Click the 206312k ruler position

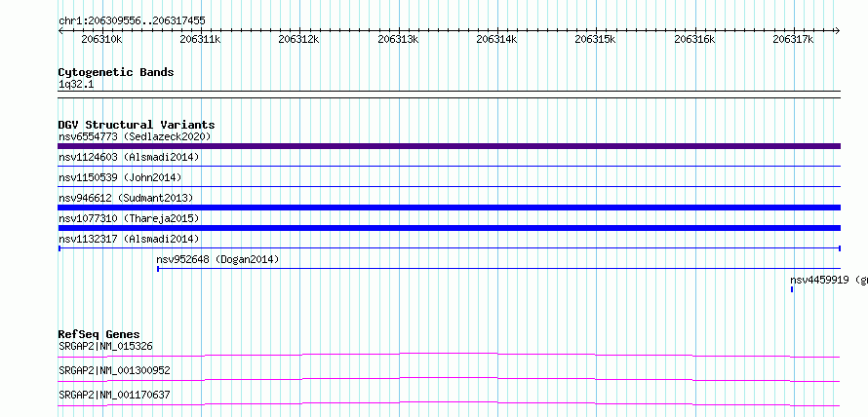click(x=299, y=39)
